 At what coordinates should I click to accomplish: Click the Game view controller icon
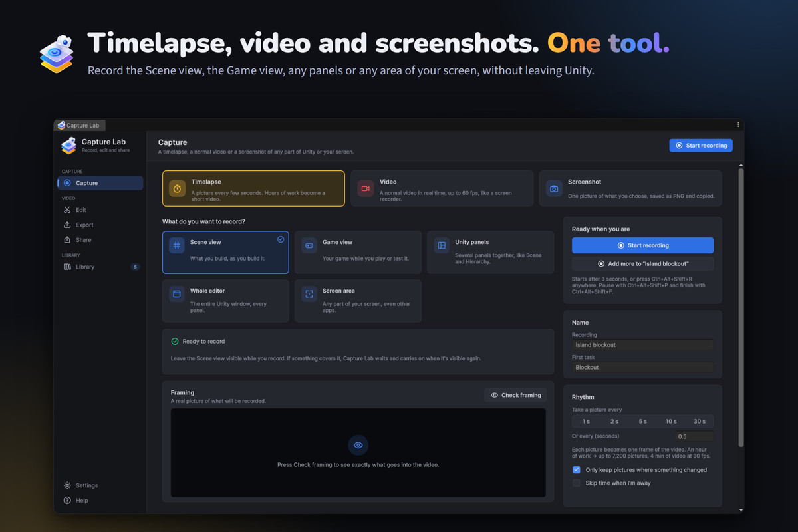(x=309, y=246)
